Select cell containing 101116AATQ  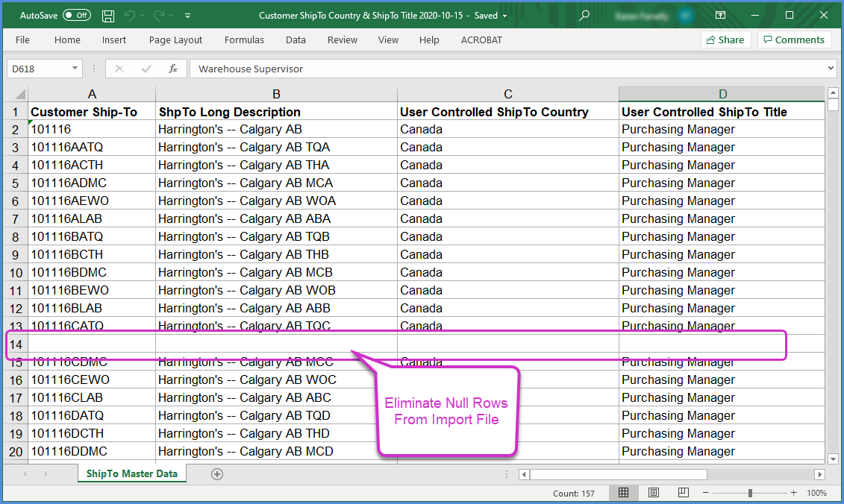point(92,148)
